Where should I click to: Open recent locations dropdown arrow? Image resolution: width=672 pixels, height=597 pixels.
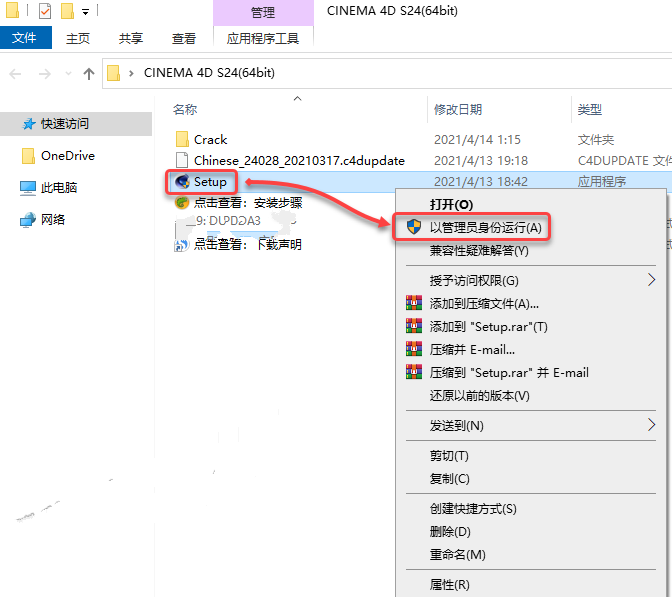(x=68, y=74)
